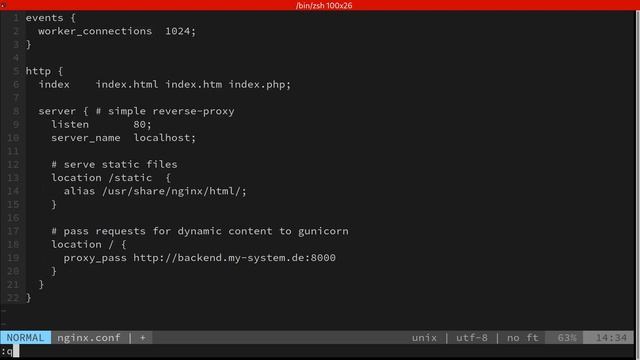Click the 14:34 cursor position indicator
This screenshot has width=640, height=360.
pyautogui.click(x=611, y=338)
